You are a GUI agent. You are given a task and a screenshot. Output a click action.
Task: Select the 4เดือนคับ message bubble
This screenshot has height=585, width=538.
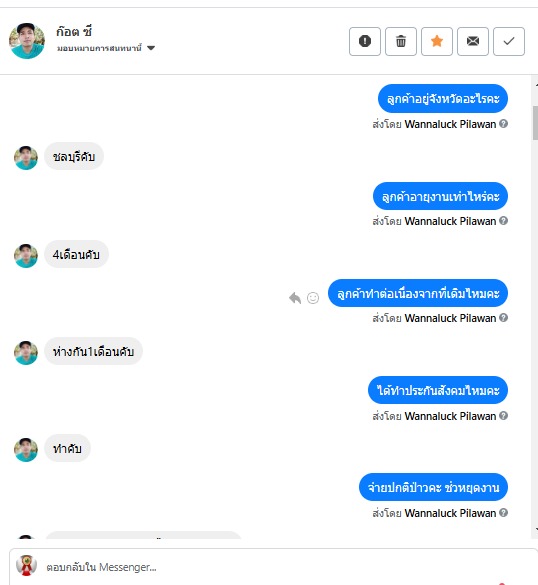coord(76,254)
